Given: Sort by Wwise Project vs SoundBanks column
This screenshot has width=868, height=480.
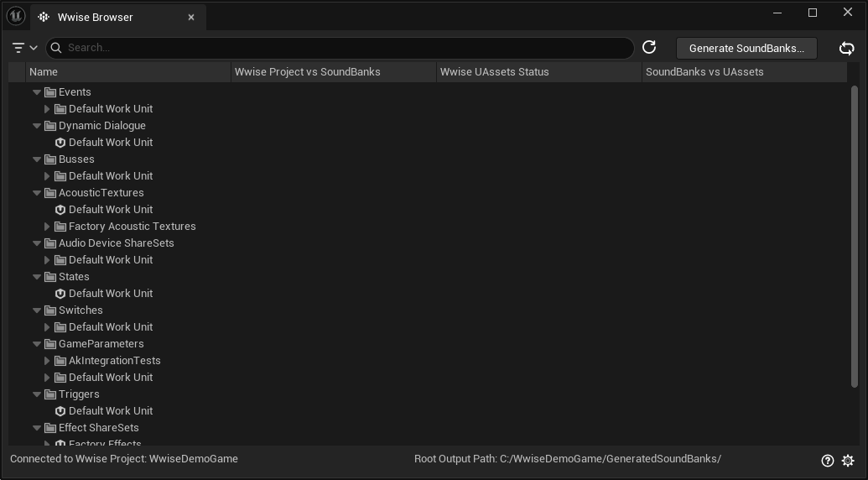Looking at the screenshot, I should coord(334,72).
